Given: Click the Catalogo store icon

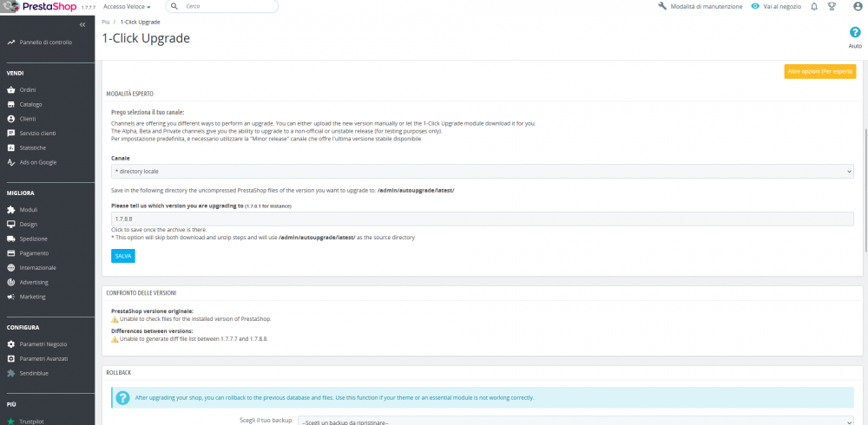Looking at the screenshot, I should point(10,104).
